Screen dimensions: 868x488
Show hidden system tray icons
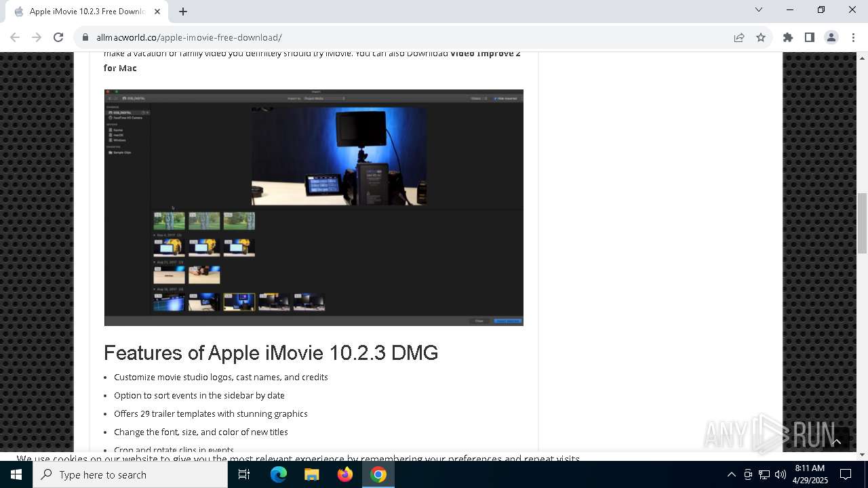pyautogui.click(x=731, y=474)
